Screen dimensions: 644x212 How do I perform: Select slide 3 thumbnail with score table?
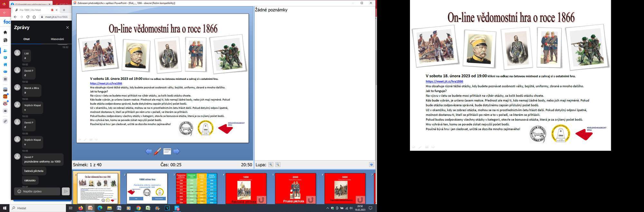tap(196, 188)
